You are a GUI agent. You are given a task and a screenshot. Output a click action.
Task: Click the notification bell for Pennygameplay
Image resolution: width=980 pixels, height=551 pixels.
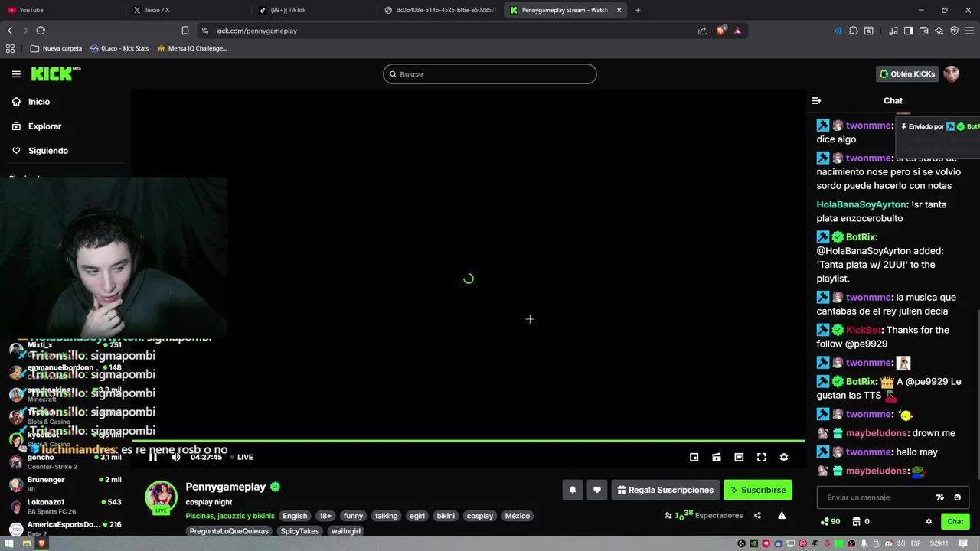(573, 490)
